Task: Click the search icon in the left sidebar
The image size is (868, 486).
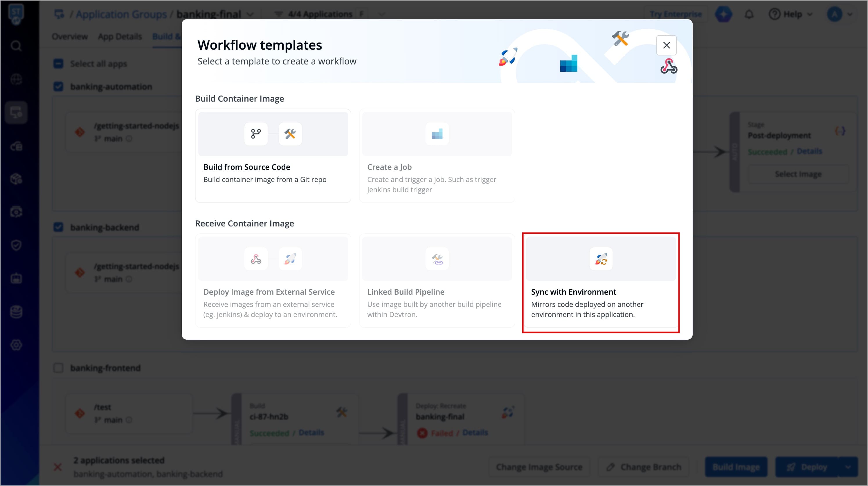Action: coord(16,46)
